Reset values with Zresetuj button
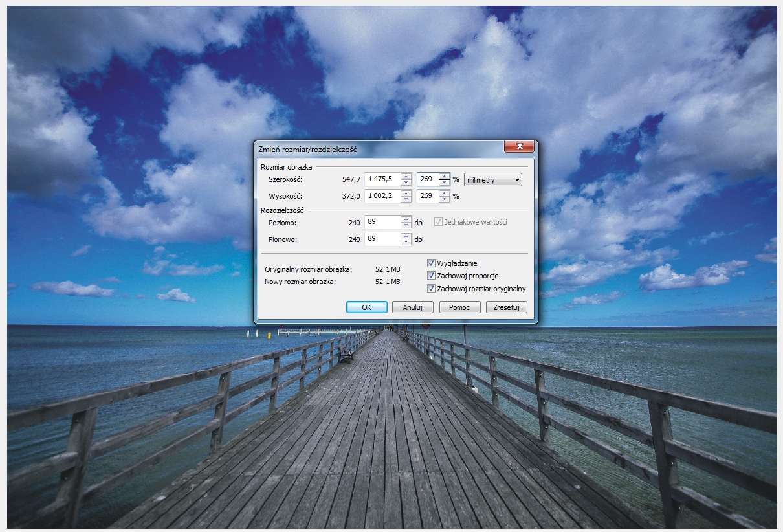Screen dimensions: 783x532 click(507, 307)
